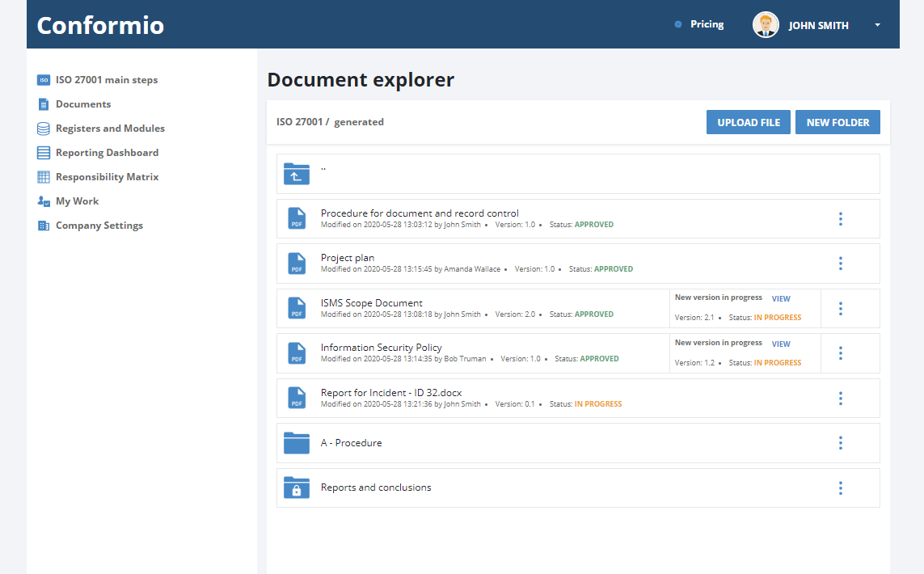
Task: Open Procedure for document and record control
Action: point(420,213)
